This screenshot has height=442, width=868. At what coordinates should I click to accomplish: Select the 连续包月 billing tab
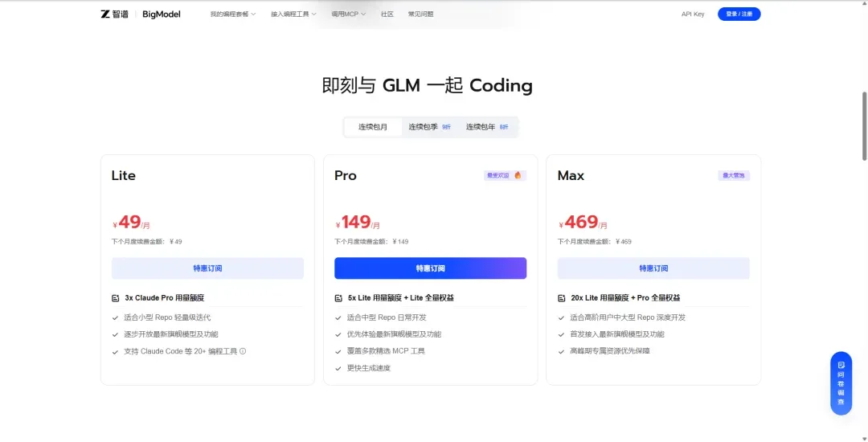[373, 127]
